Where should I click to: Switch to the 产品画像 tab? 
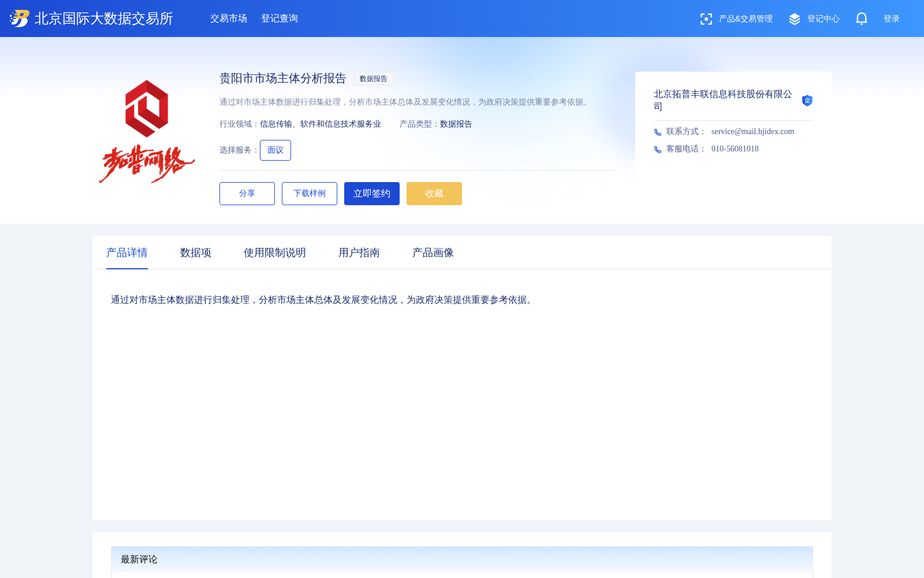tap(433, 253)
